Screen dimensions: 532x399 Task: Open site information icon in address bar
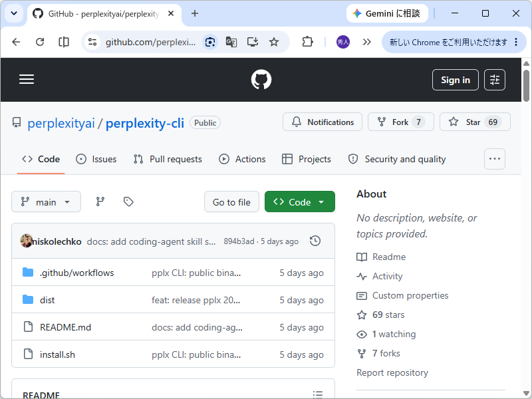tap(92, 42)
